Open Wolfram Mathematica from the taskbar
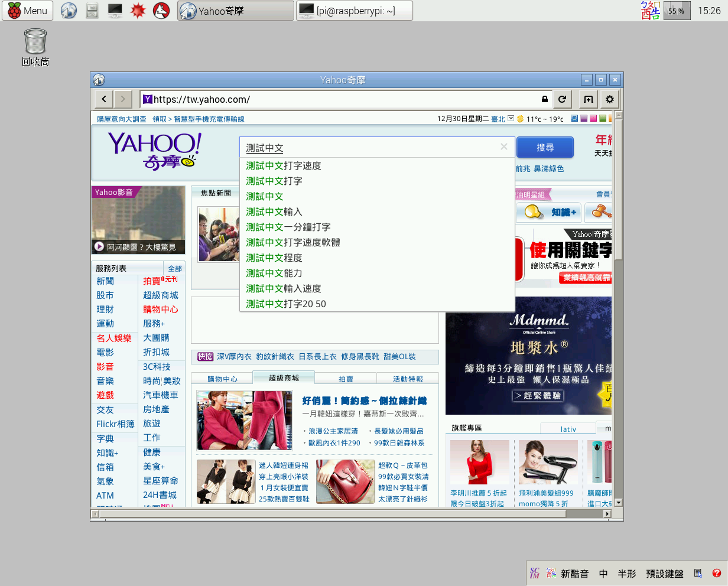 click(x=138, y=11)
